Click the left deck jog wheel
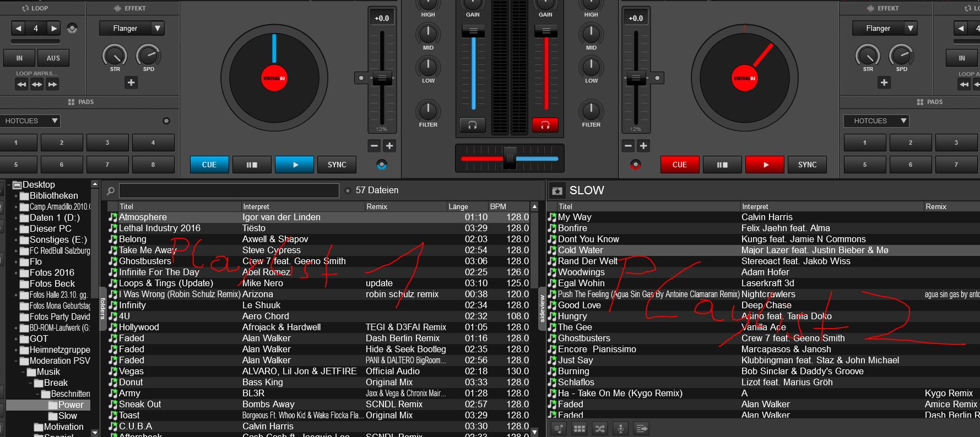This screenshot has height=437, width=980. coord(274,78)
